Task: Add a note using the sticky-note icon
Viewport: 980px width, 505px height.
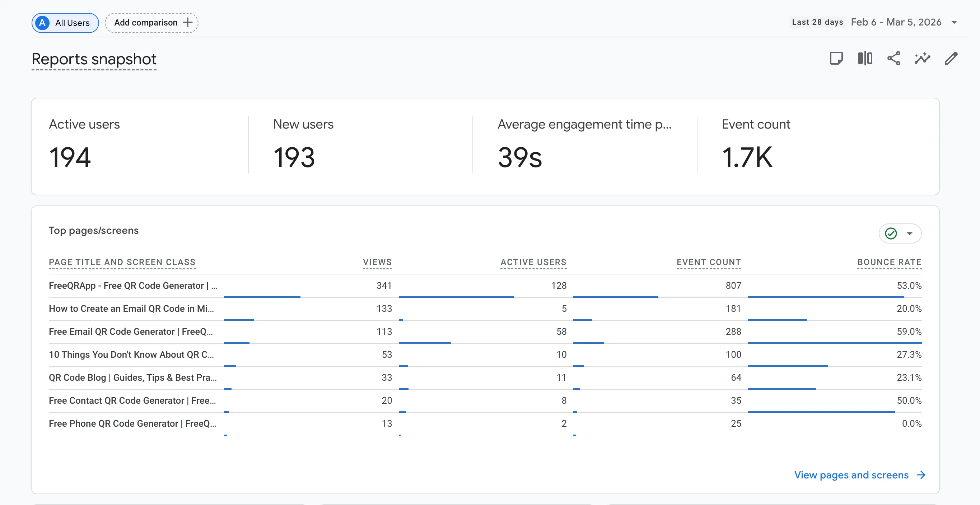Action: (836, 58)
